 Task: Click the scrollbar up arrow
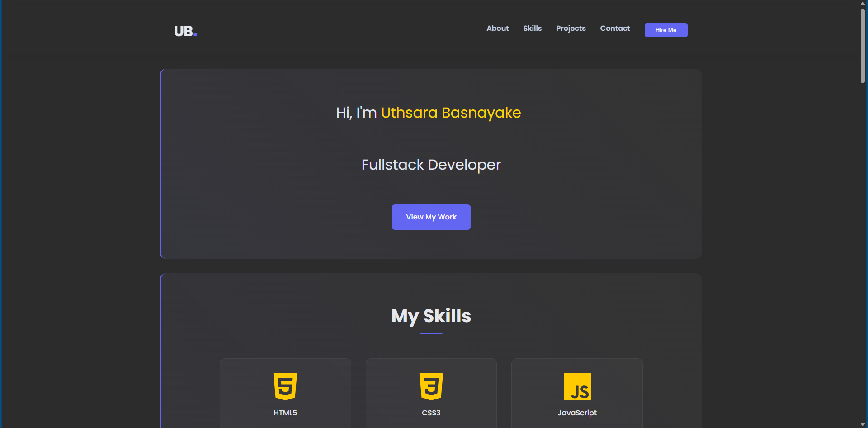863,3
